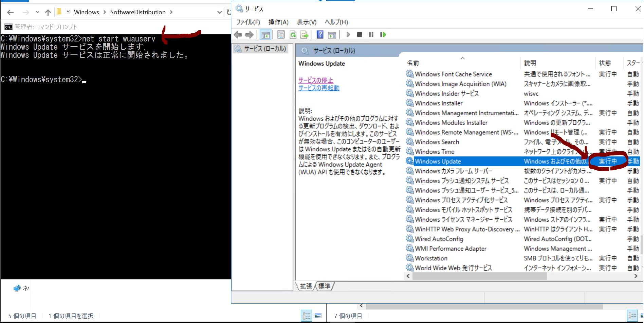
Task: Open recent locations dropdown in Explorer
Action: [37, 13]
